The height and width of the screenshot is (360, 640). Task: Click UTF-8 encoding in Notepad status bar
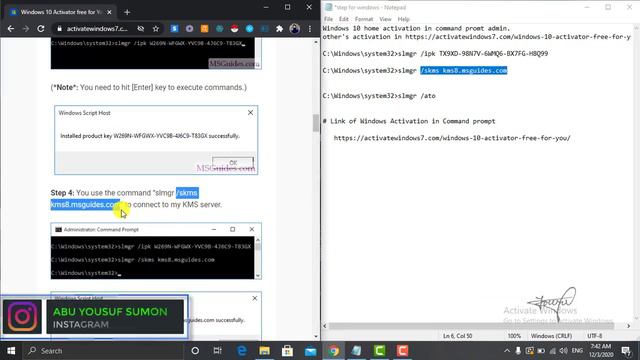(x=595, y=336)
